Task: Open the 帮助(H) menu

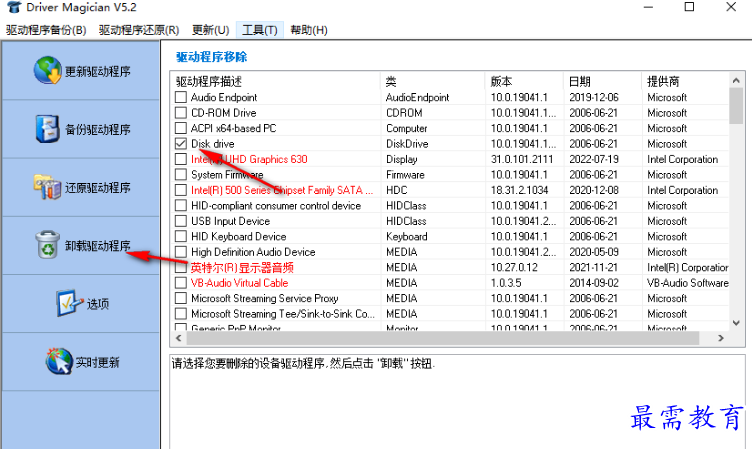Action: click(309, 30)
